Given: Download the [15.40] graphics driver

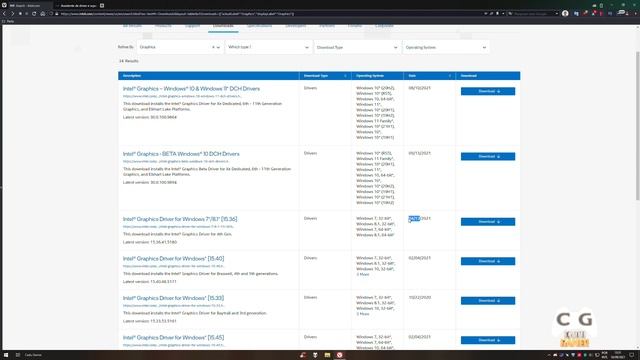Looking at the screenshot, I should (488, 261).
